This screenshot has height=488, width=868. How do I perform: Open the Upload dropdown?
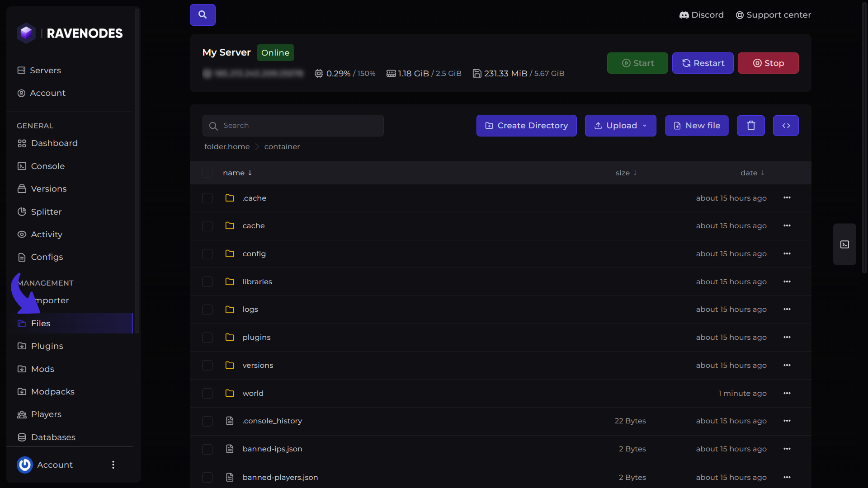click(x=620, y=126)
